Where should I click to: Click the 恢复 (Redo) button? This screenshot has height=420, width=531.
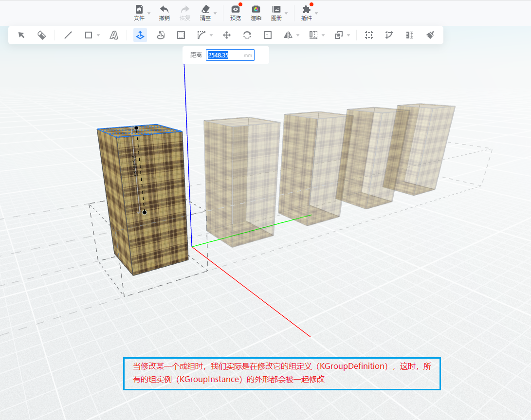(185, 13)
